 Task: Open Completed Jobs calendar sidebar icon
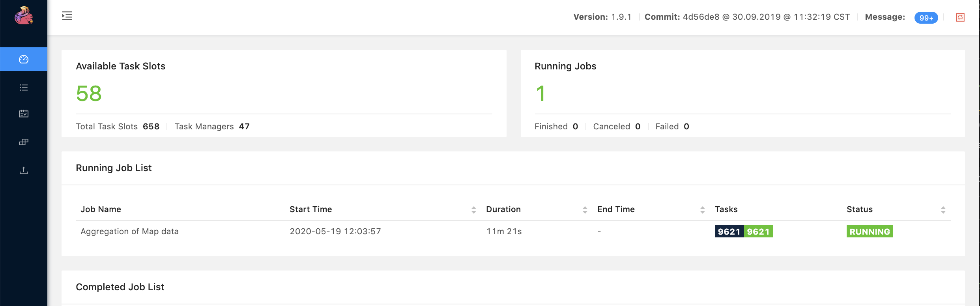pos(24,114)
